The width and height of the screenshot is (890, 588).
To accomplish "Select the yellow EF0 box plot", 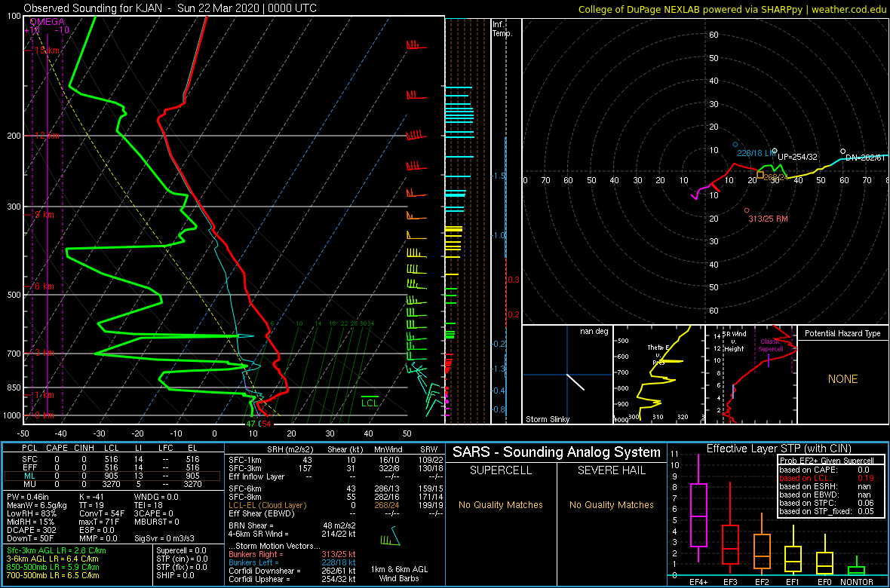I will click(x=826, y=555).
